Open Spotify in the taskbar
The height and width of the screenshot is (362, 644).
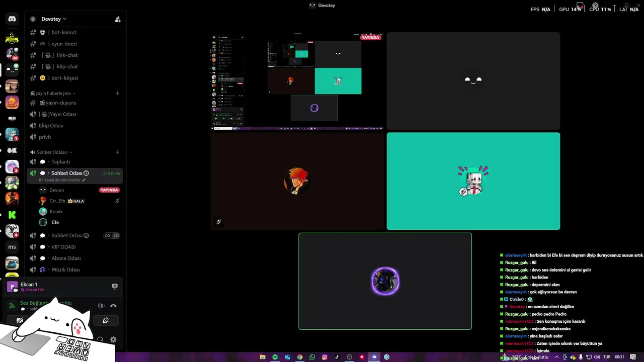coord(275,357)
